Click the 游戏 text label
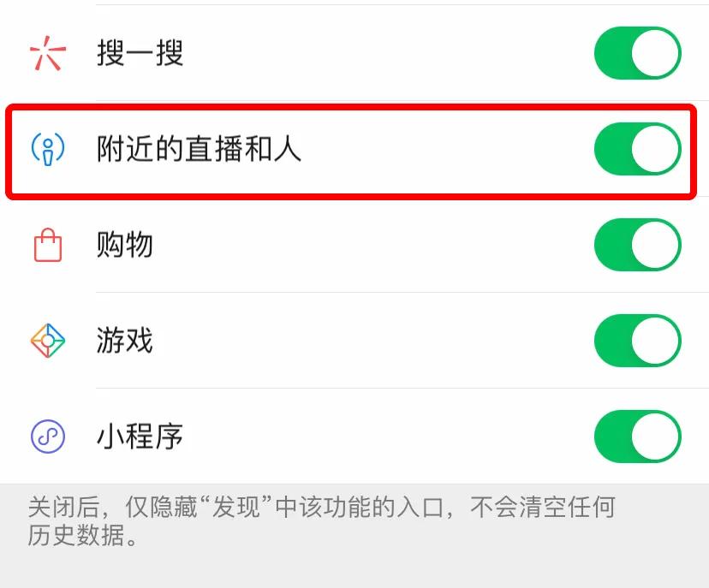Screen dimensions: 709x588 [x=126, y=341]
